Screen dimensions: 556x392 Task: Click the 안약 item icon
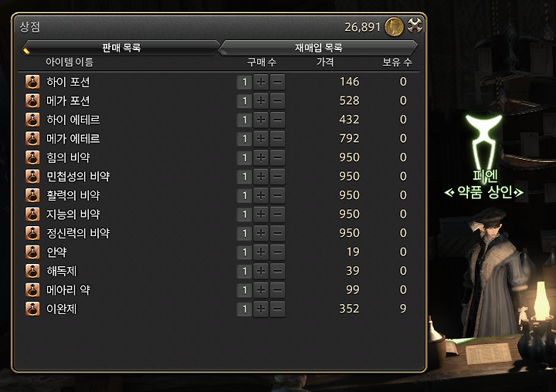(x=32, y=252)
